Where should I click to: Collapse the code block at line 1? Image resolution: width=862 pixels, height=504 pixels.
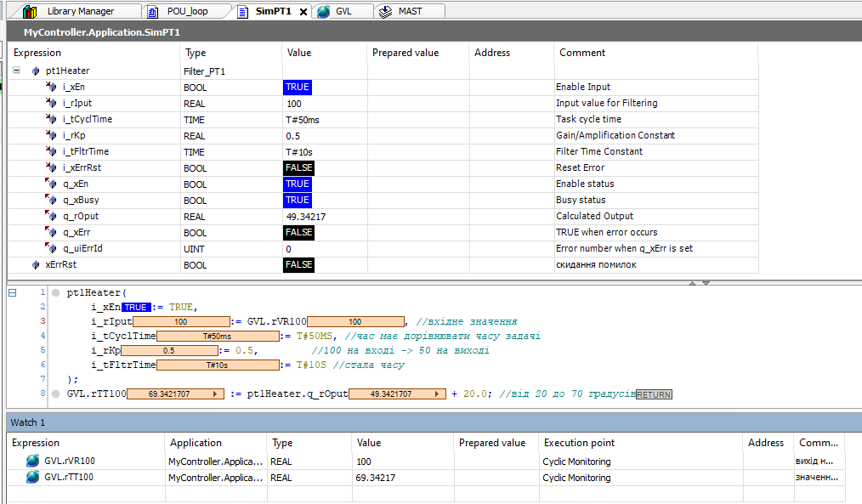click(12, 292)
